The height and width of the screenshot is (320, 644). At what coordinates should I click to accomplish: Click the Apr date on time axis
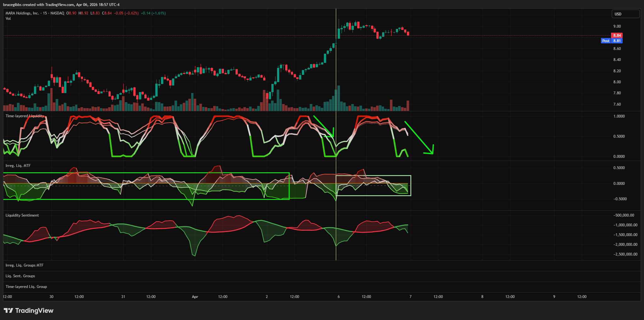tap(195, 297)
